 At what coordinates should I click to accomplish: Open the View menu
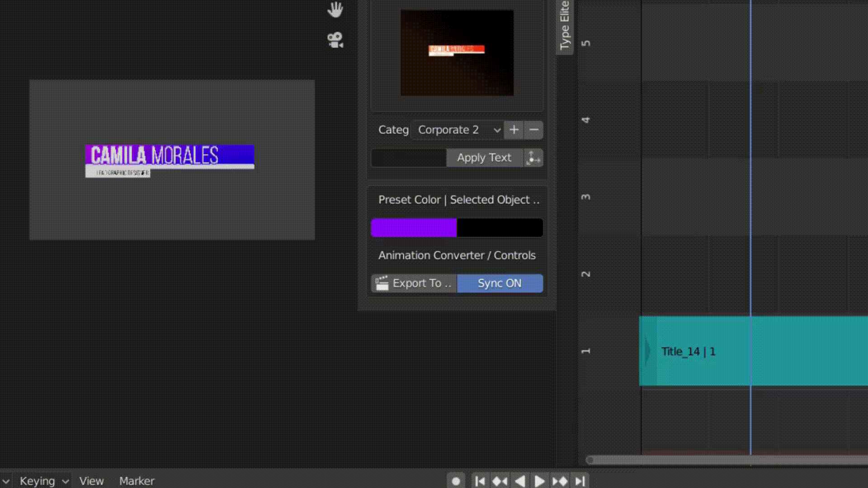point(91,481)
